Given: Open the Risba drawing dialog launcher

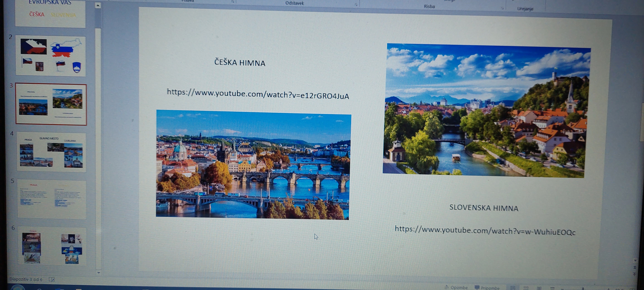Looking at the screenshot, I should point(502,8).
